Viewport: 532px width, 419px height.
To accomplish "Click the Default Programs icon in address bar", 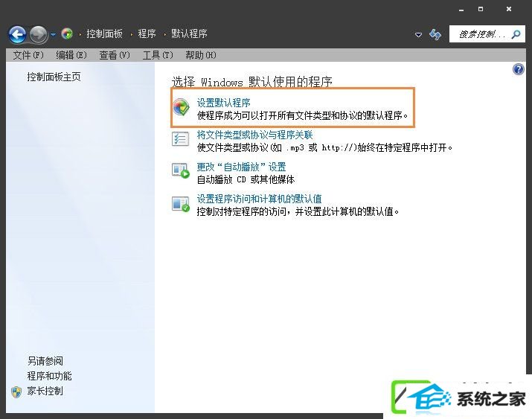I will pyautogui.click(x=67, y=33).
